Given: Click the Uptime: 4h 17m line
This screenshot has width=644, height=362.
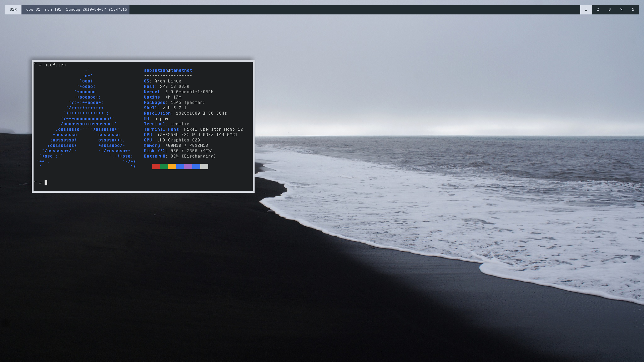Looking at the screenshot, I should (163, 97).
